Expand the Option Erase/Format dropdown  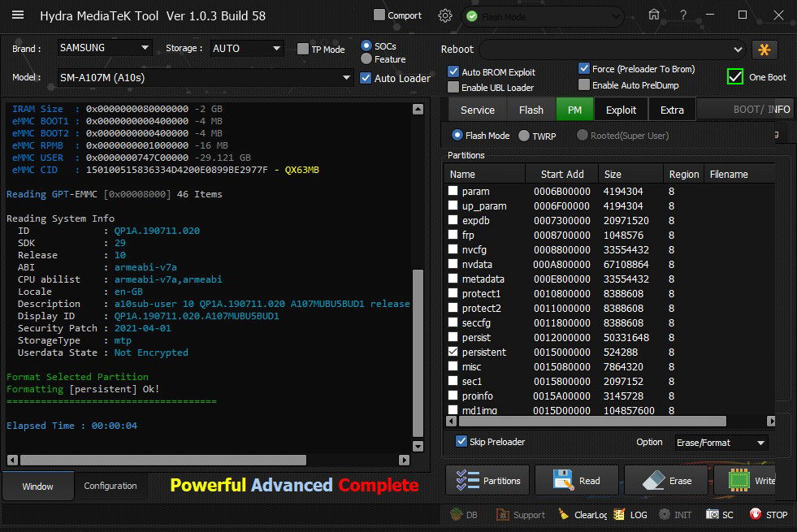click(x=721, y=443)
